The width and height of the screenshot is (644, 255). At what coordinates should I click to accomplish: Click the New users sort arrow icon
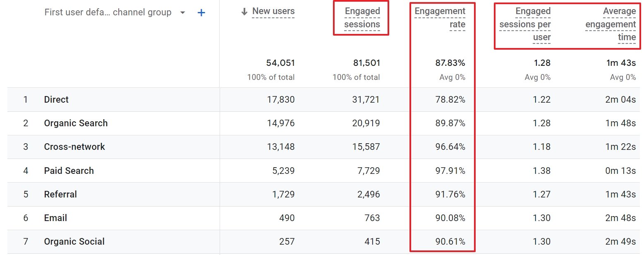pos(244,11)
